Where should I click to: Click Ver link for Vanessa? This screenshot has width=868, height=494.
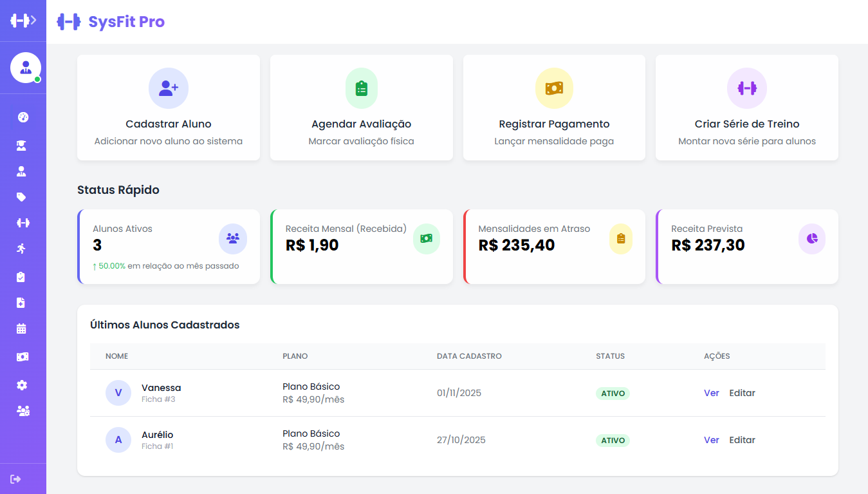(711, 393)
